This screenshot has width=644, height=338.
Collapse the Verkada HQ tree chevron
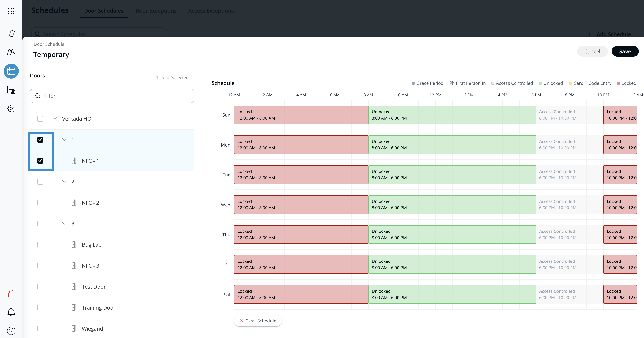coord(55,119)
